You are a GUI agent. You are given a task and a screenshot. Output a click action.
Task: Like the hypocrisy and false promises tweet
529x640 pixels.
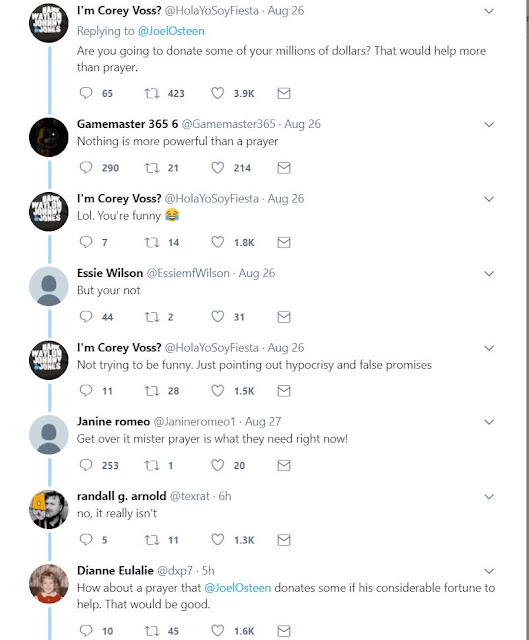pos(218,391)
